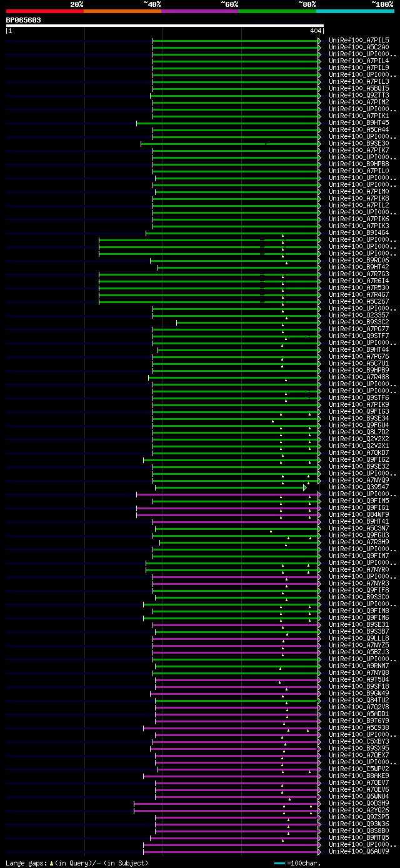Open the UniRef100_A7PG77 entry

tap(359, 329)
